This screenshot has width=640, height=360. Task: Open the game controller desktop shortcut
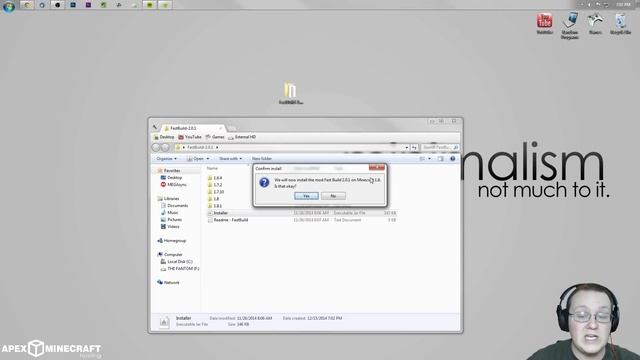[x=595, y=23]
